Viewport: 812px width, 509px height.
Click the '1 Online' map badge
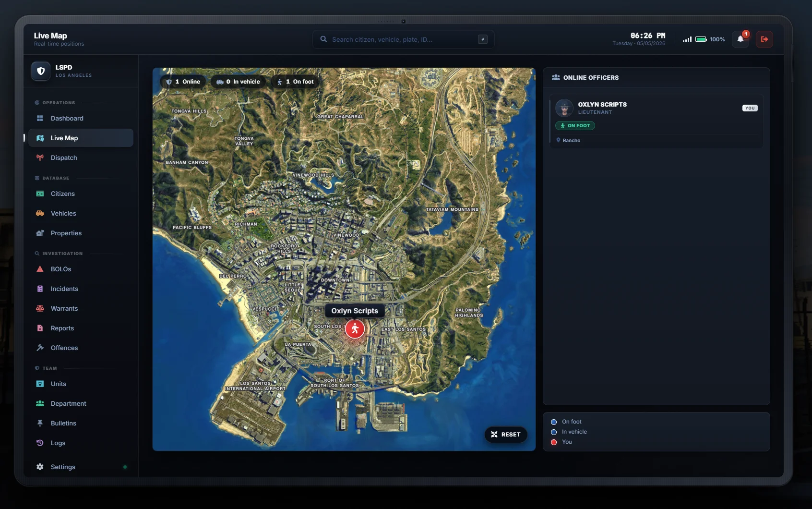(183, 82)
